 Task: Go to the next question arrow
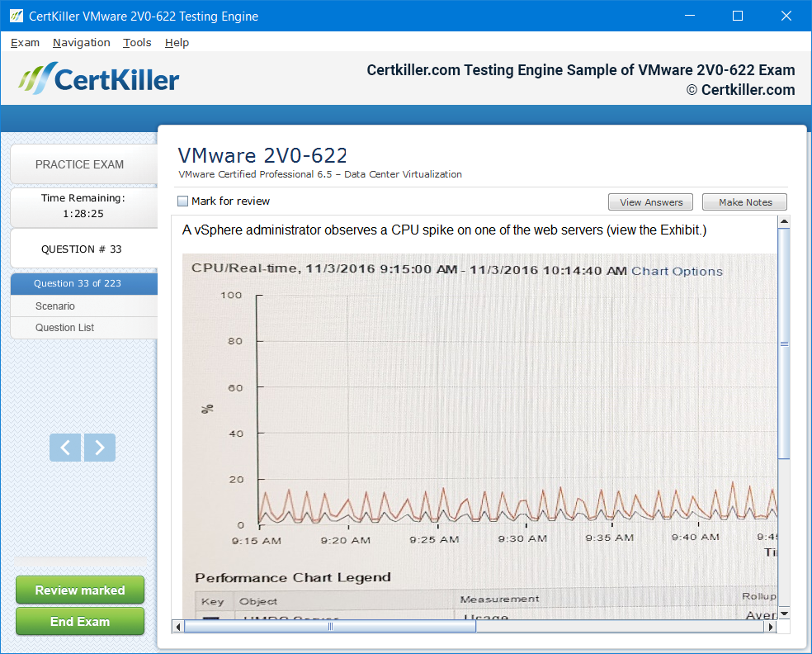point(100,448)
